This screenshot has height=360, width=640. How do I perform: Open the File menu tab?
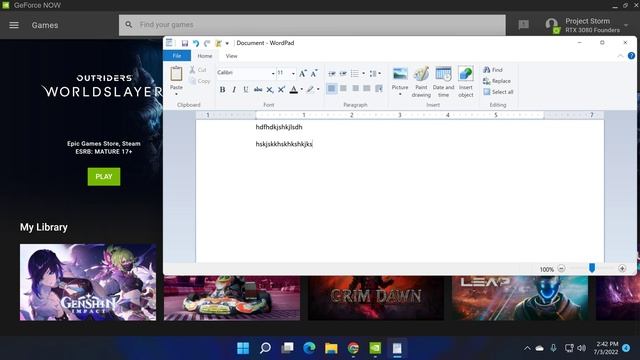click(x=177, y=56)
